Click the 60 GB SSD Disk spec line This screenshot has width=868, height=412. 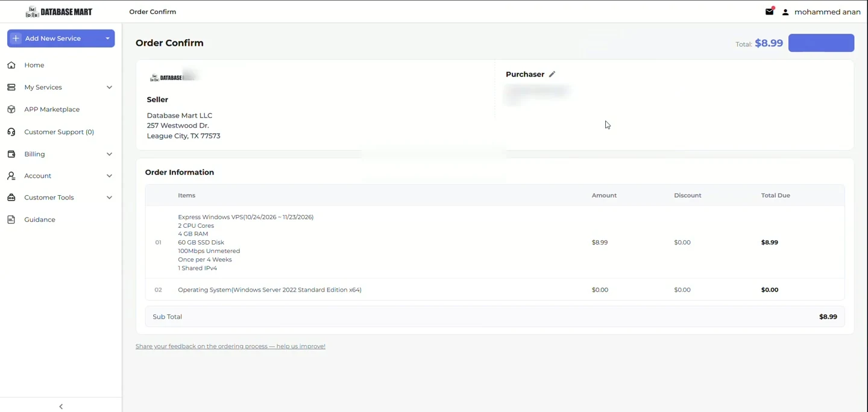coord(201,243)
